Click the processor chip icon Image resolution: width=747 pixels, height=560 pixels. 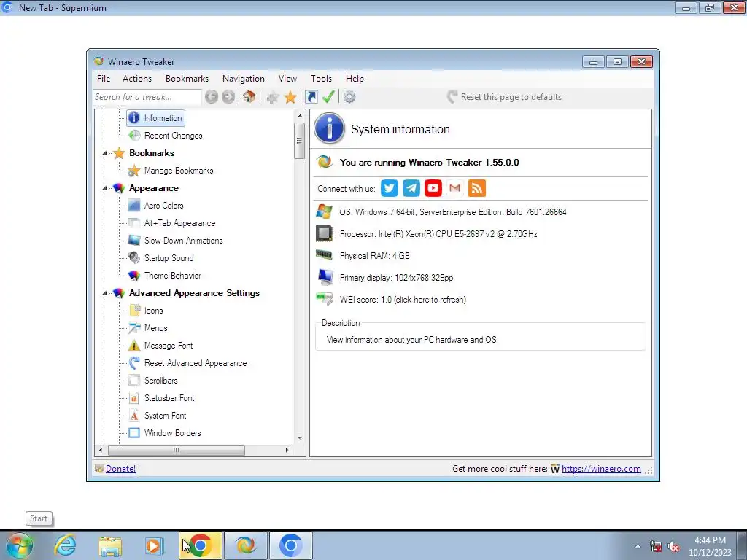[324, 233]
